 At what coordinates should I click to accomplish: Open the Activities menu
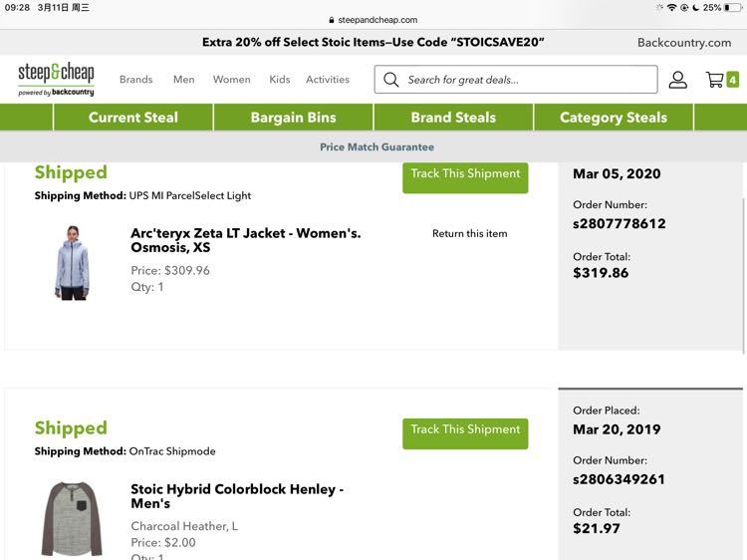(x=328, y=80)
